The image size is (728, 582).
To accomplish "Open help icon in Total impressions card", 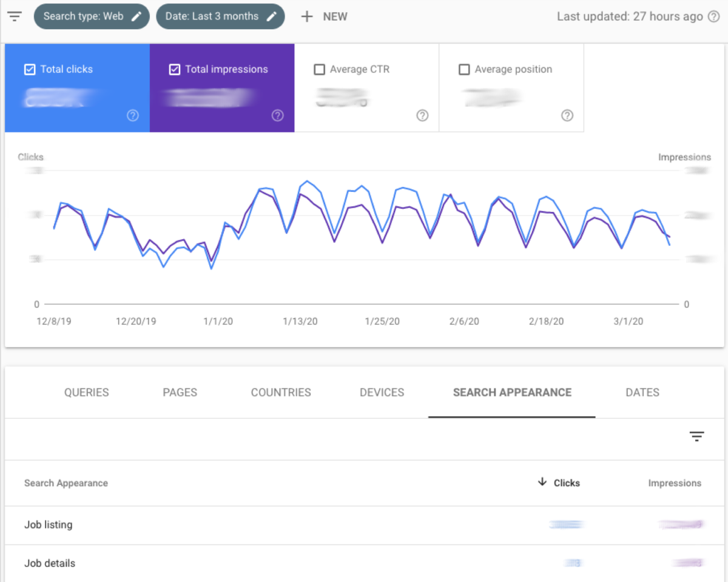I will (x=277, y=115).
